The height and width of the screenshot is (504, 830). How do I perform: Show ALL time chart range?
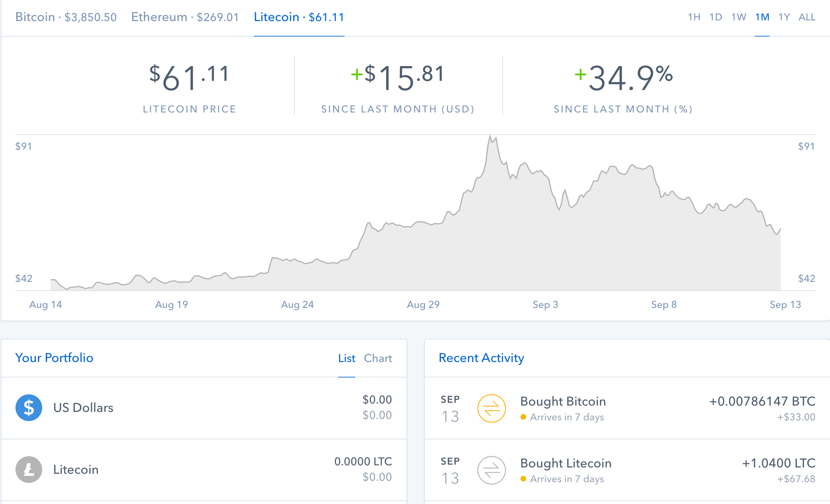[x=807, y=17]
